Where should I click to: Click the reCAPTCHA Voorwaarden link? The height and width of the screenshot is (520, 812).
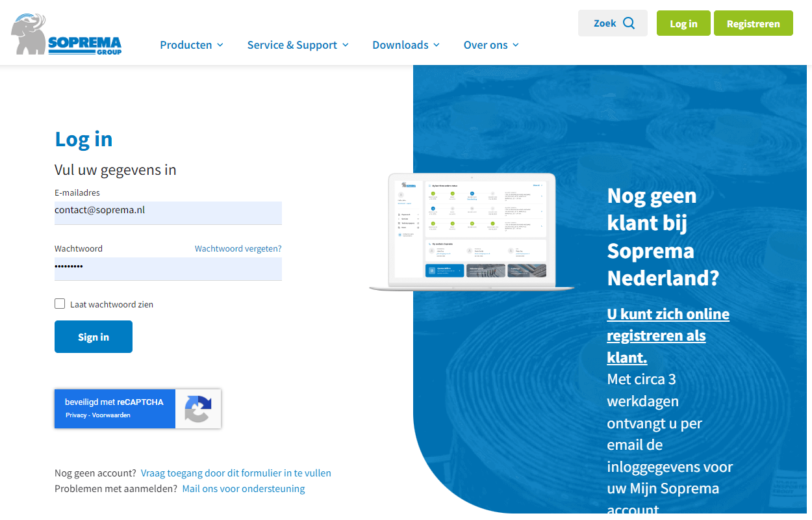111,415
